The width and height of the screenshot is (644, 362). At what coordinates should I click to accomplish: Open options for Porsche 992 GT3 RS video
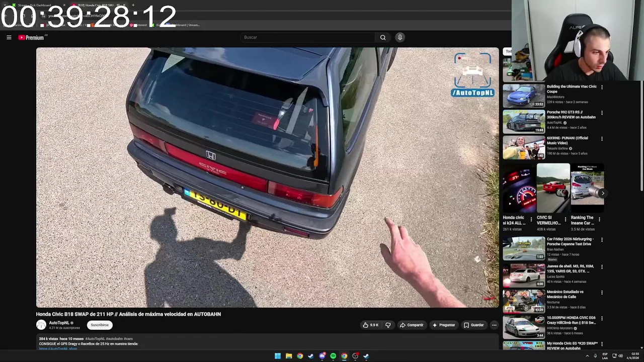[x=602, y=113]
